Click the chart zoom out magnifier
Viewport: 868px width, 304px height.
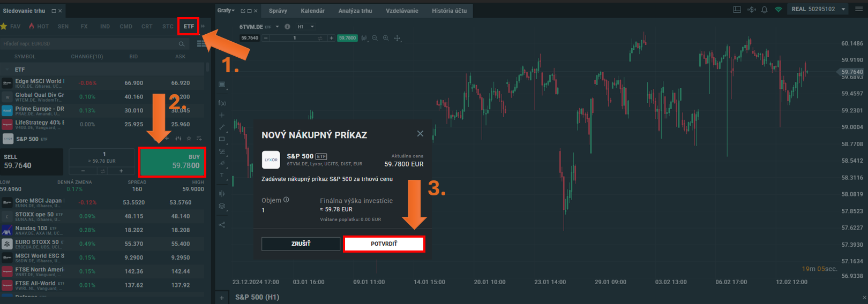click(375, 38)
